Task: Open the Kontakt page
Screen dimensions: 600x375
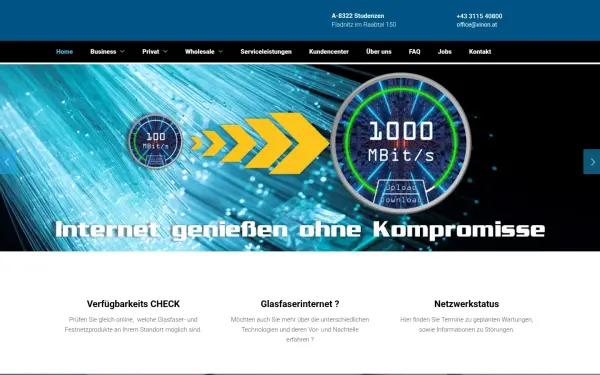Action: pos(480,52)
